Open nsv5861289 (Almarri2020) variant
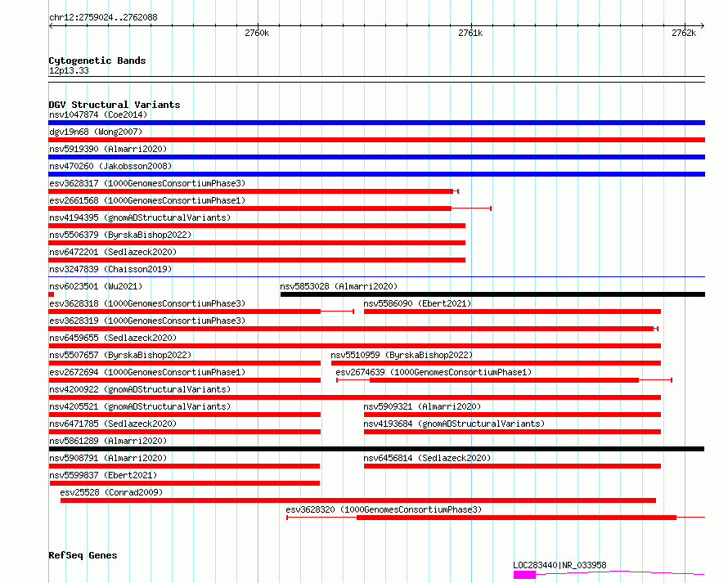Image resolution: width=728 pixels, height=583 pixels. click(108, 441)
